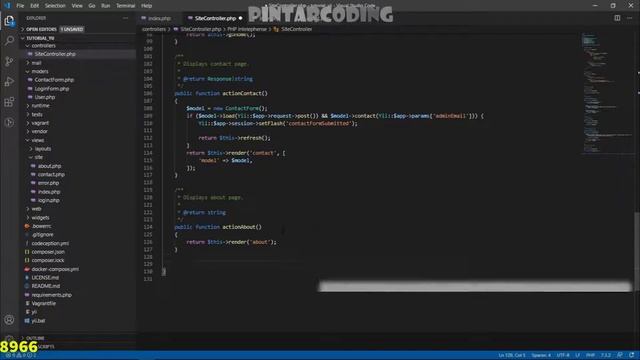Click the notifications bell in the status bar
Image resolution: width=640 pixels, height=360 pixels.
tap(632, 355)
